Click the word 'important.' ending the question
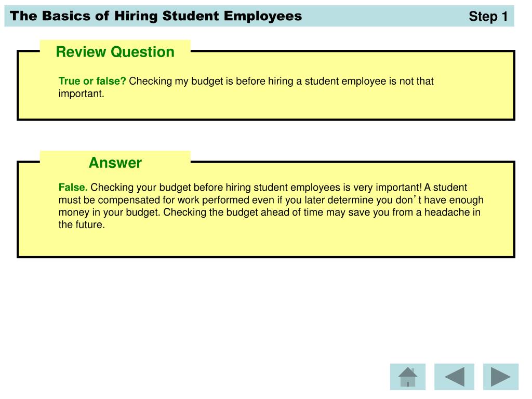The image size is (532, 399). pyautogui.click(x=81, y=94)
